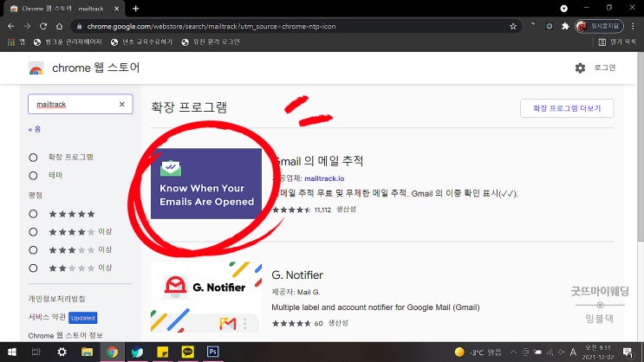Open the Gmail 의 메일 추적 title

pyautogui.click(x=318, y=161)
